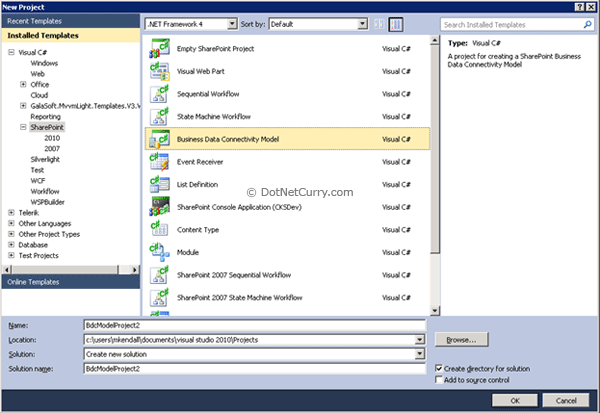The width and height of the screenshot is (600, 413).
Task: Expand the Other Project Types node
Action: pos(11,234)
